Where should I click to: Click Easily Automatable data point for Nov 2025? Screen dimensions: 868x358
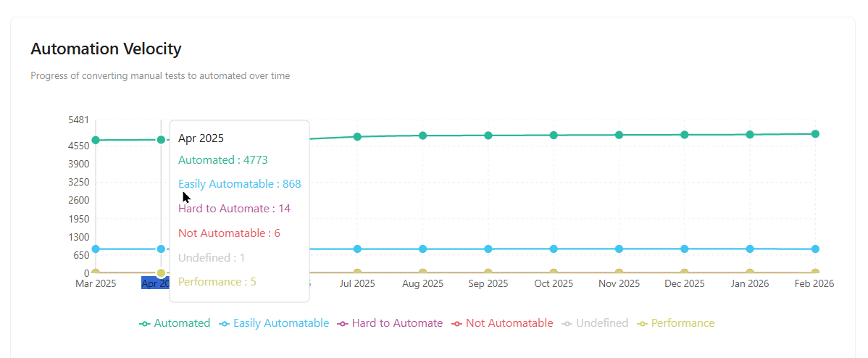(x=619, y=249)
